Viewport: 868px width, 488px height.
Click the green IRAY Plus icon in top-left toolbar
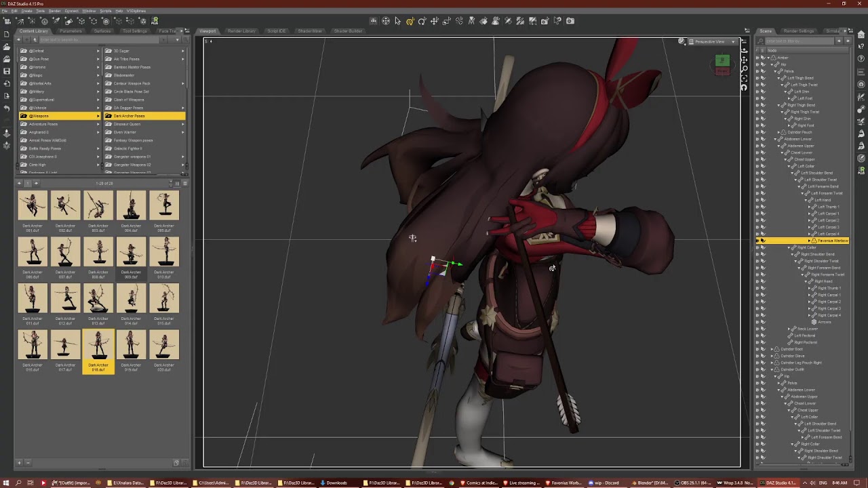coord(155,21)
